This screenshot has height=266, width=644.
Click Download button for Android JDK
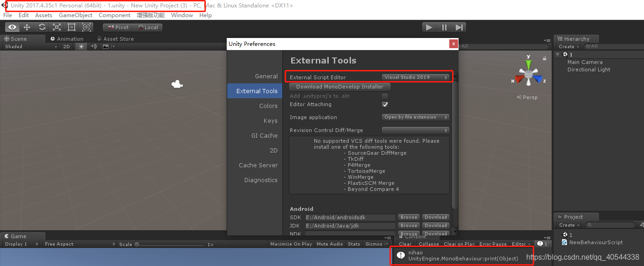pyautogui.click(x=435, y=226)
